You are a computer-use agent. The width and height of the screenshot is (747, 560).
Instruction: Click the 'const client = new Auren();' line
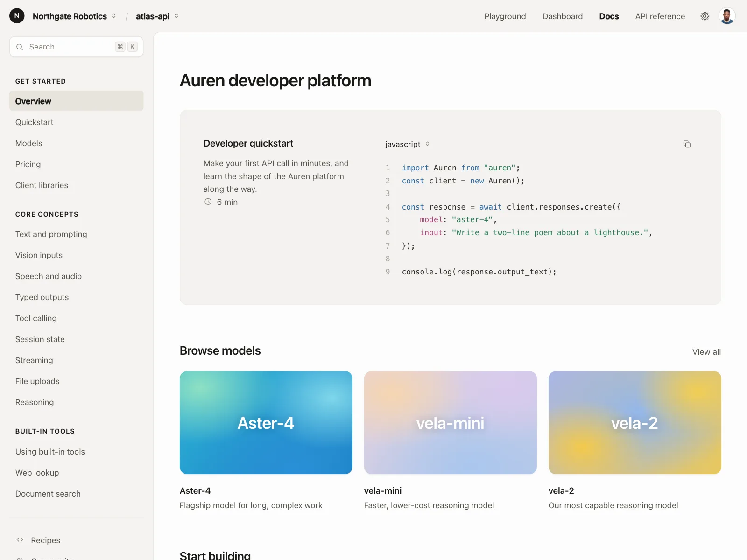pos(463,181)
